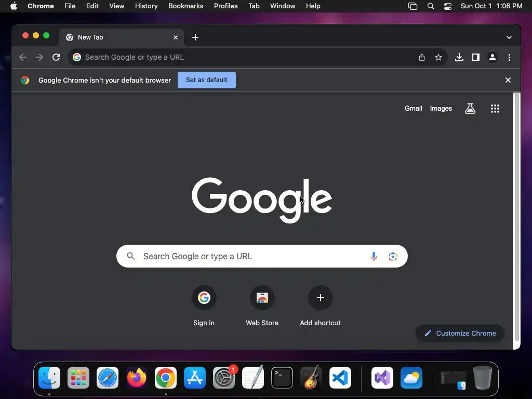Viewport: 532px width, 399px height.
Task: Open the Profiles menu
Action: (225, 6)
